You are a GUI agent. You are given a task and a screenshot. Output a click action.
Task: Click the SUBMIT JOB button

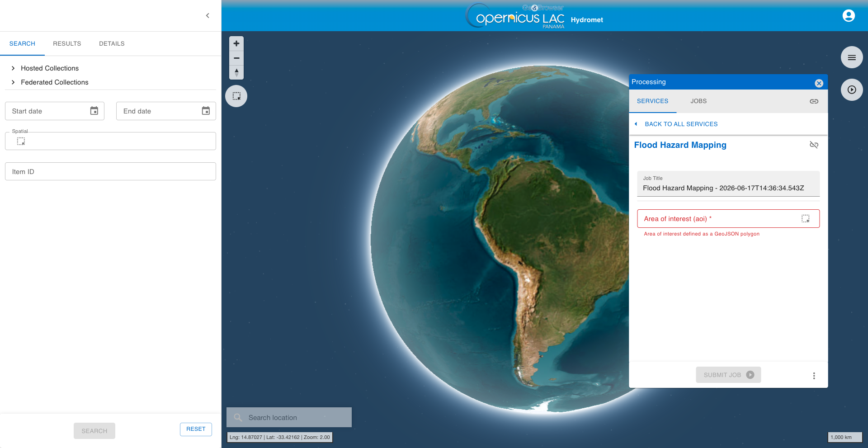click(728, 375)
